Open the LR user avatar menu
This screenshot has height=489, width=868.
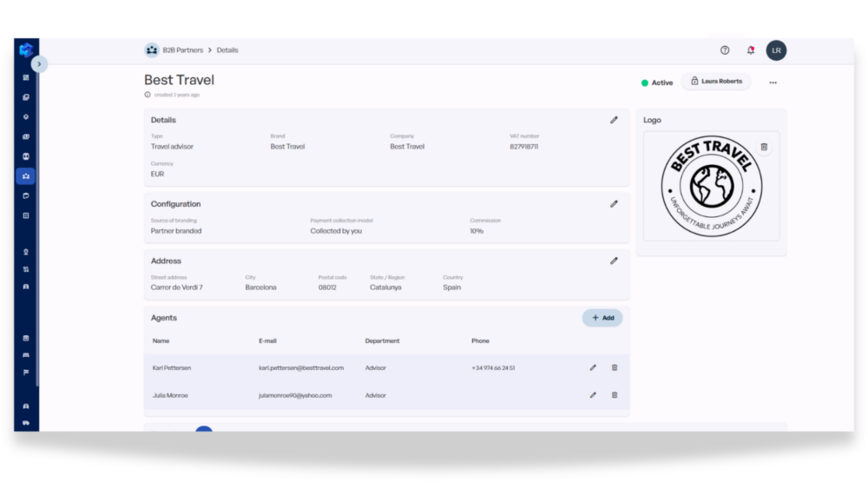[x=776, y=50]
